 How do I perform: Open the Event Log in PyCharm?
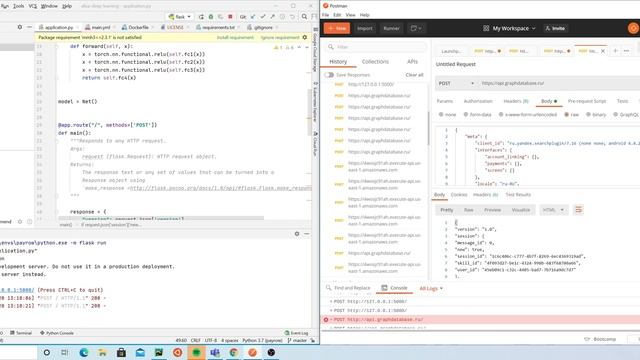point(296,333)
